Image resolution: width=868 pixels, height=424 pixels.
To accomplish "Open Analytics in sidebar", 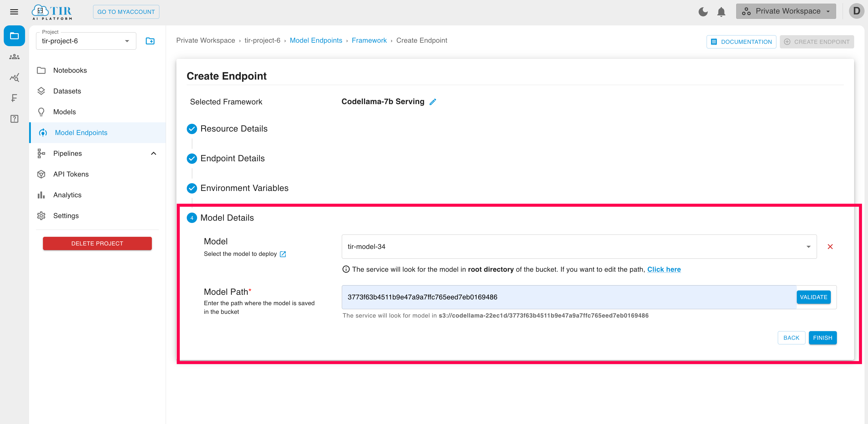I will 97,195.
